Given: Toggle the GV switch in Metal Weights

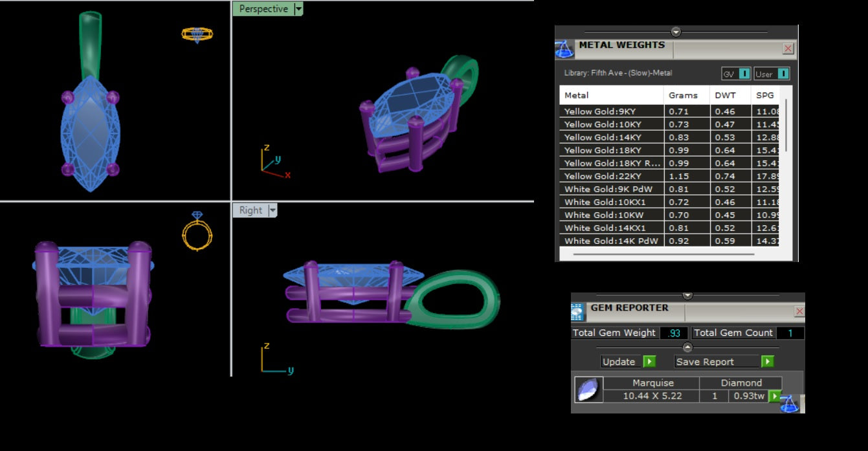Looking at the screenshot, I should point(744,74).
